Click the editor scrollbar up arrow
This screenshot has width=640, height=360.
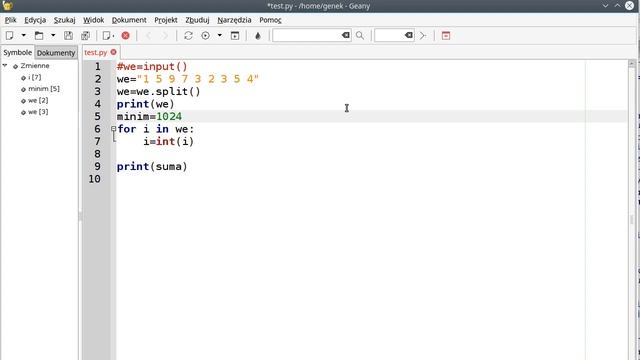click(x=632, y=63)
